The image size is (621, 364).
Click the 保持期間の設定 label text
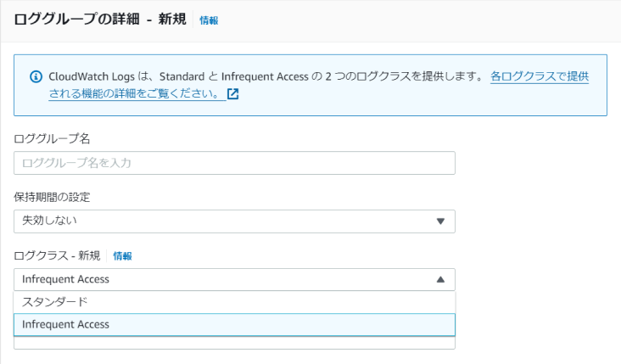click(52, 197)
